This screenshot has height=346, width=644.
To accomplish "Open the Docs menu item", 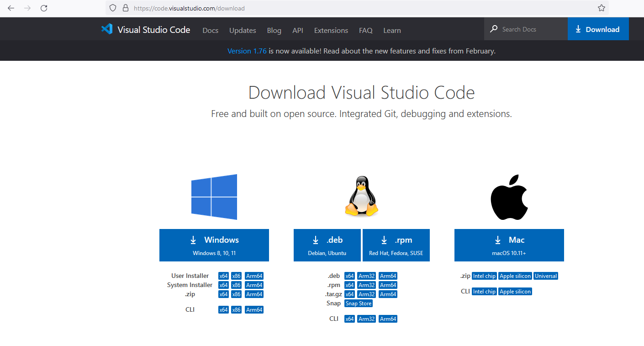I will pyautogui.click(x=211, y=30).
